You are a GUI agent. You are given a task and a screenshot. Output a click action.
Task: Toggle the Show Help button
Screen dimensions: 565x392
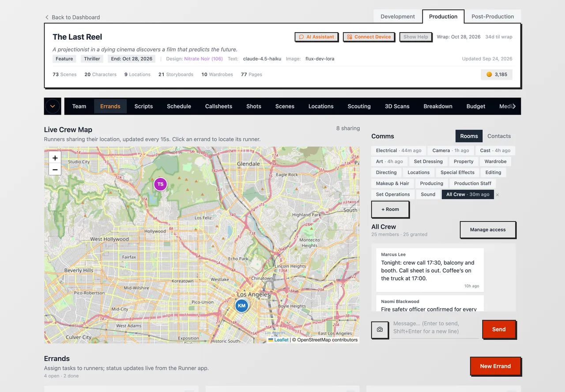pos(415,37)
